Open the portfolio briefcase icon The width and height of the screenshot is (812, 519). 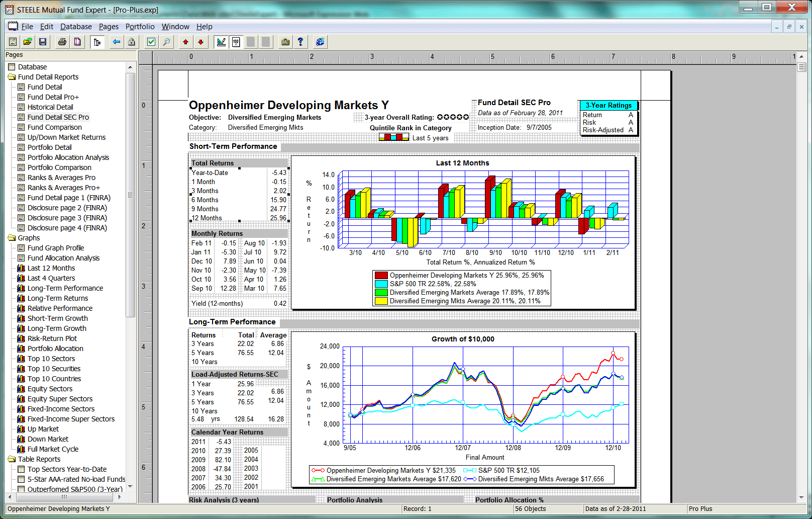click(285, 42)
